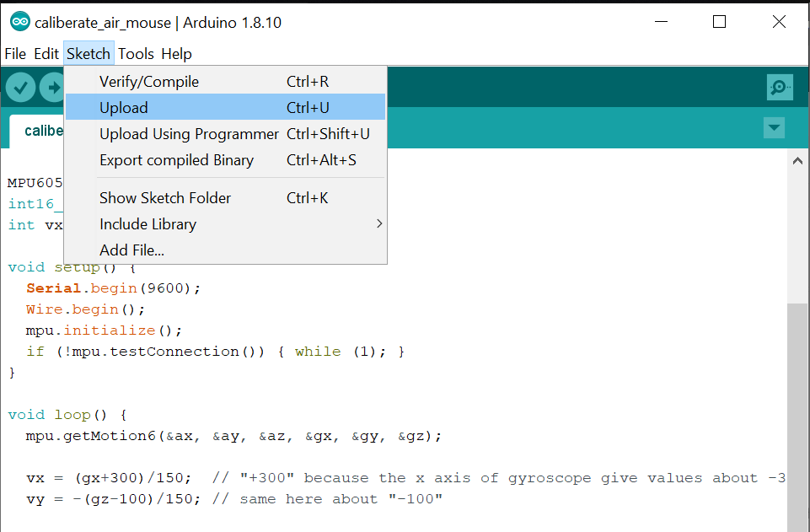
Task: Click the Verify checkmark toolbar button
Action: [21, 88]
